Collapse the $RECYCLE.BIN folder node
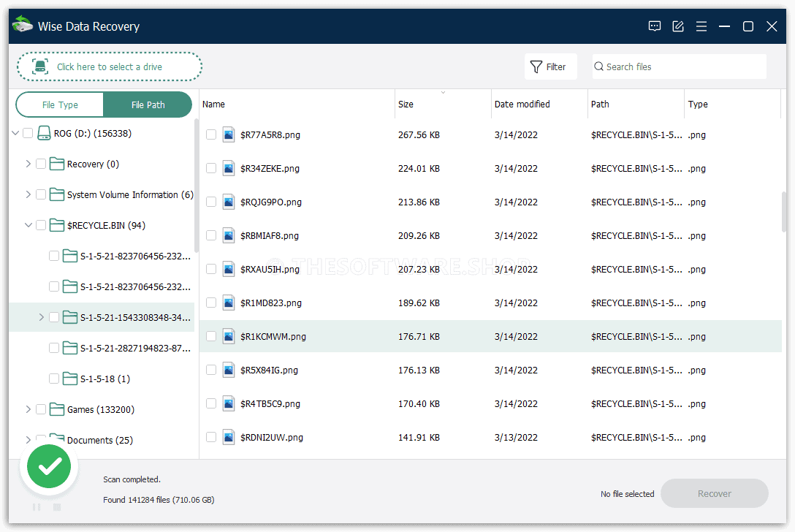 (x=28, y=225)
